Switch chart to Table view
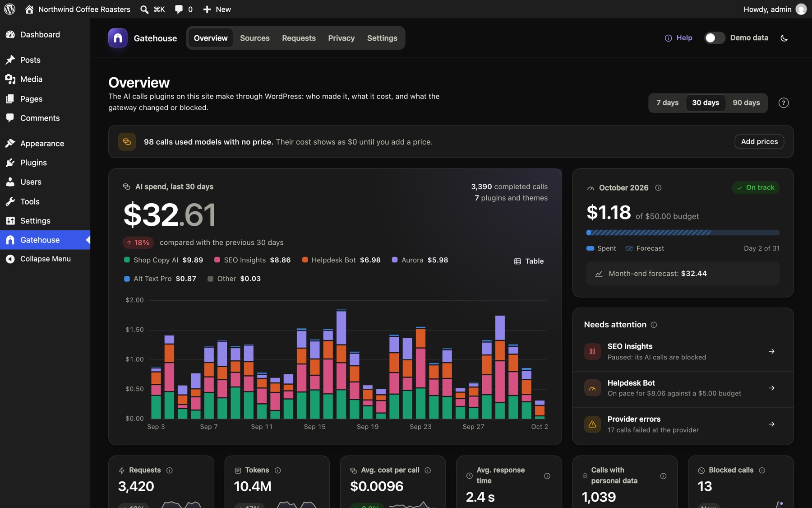Viewport: 812px width, 508px height. [529, 261]
